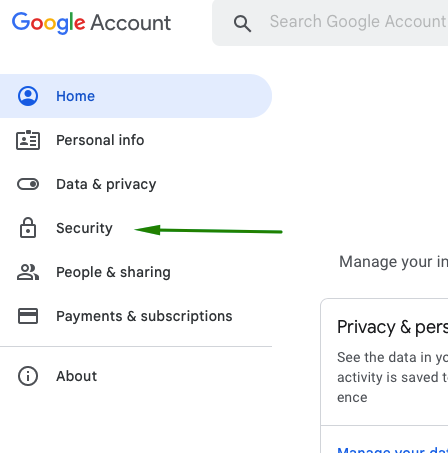The width and height of the screenshot is (448, 453).
Task: Click the Payments credit card icon
Action: tap(28, 316)
